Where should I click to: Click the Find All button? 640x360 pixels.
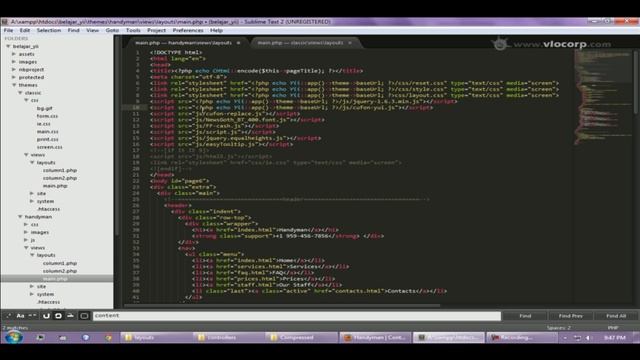click(616, 316)
